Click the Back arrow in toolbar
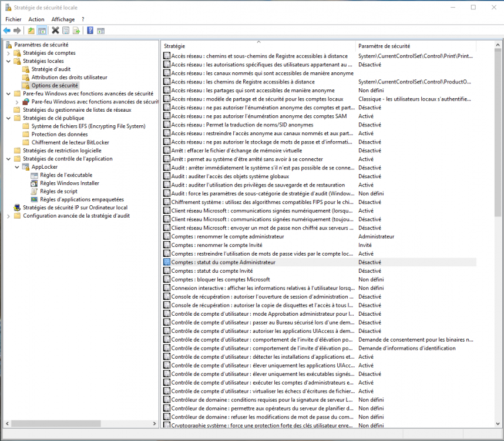Screen dimensions: 504x441 point(6,31)
